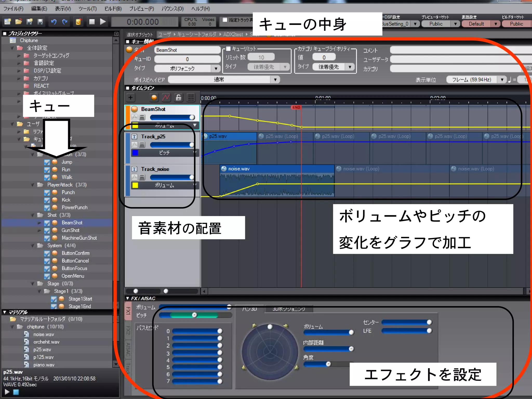Click the graph icon on BeamShot track
Screen dimensions: 532x399
[135, 117]
